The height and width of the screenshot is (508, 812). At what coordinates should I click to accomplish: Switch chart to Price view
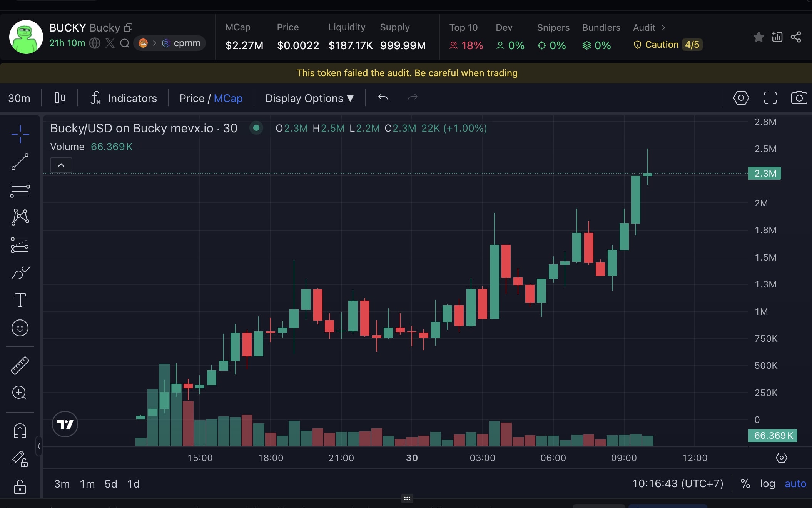pos(192,98)
